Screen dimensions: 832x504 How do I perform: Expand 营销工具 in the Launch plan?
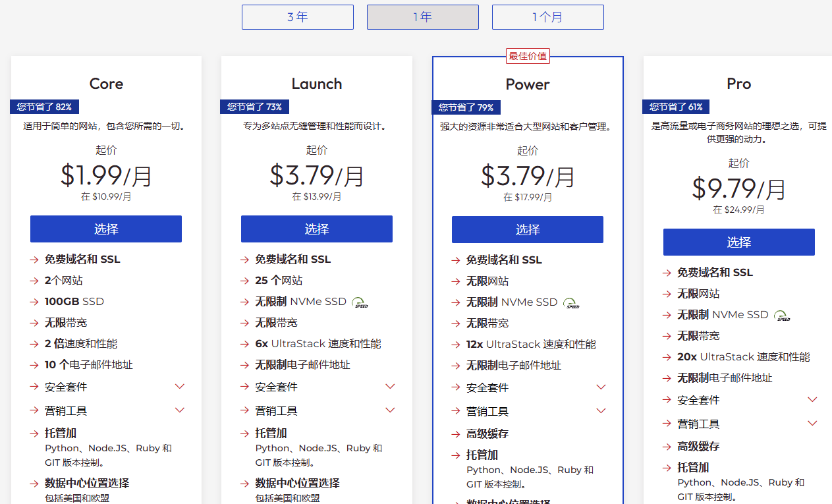point(390,410)
